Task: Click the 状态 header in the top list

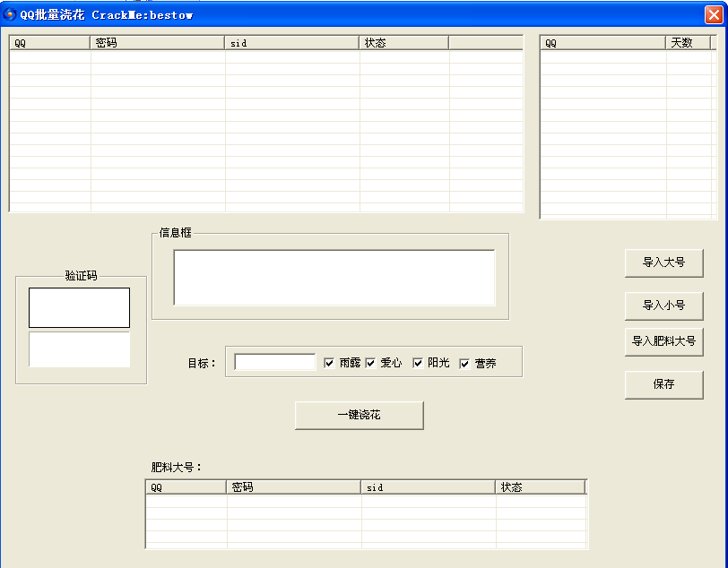Action: click(x=404, y=43)
